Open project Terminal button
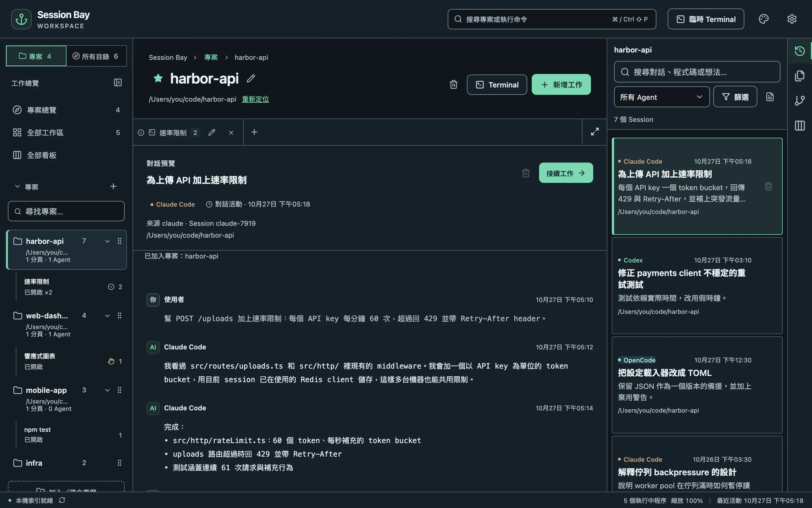 (x=497, y=85)
